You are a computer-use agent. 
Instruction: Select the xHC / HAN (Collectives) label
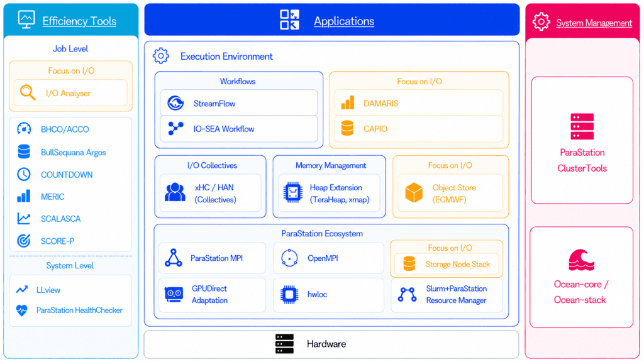[215, 194]
